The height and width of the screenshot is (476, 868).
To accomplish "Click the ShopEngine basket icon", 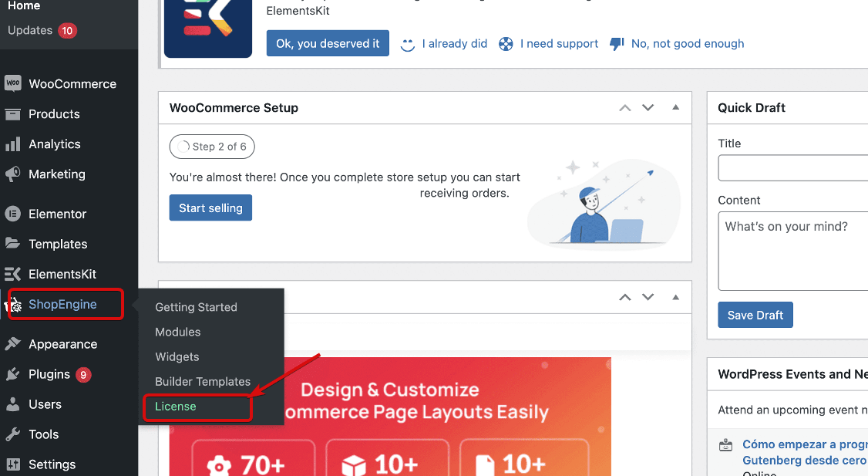I will [x=14, y=305].
